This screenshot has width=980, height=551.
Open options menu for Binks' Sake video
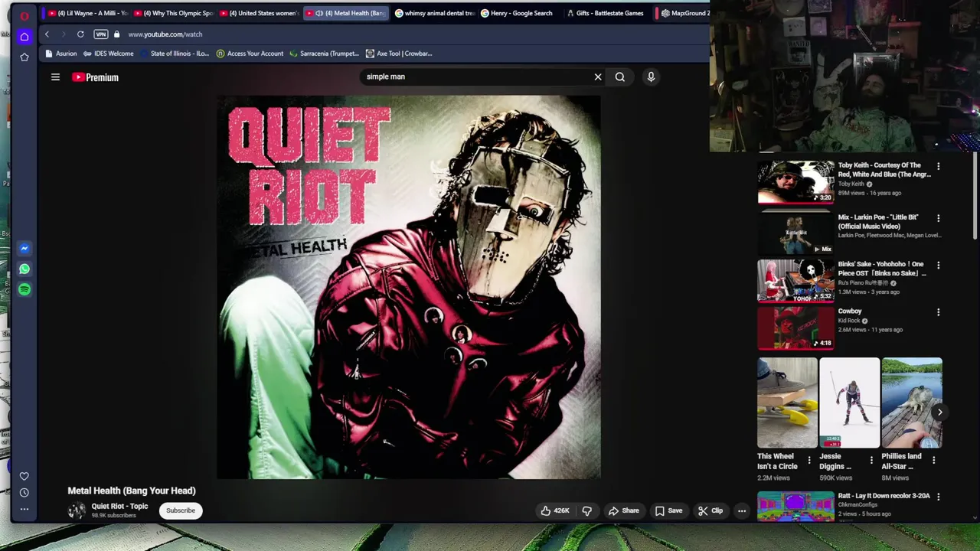click(939, 265)
